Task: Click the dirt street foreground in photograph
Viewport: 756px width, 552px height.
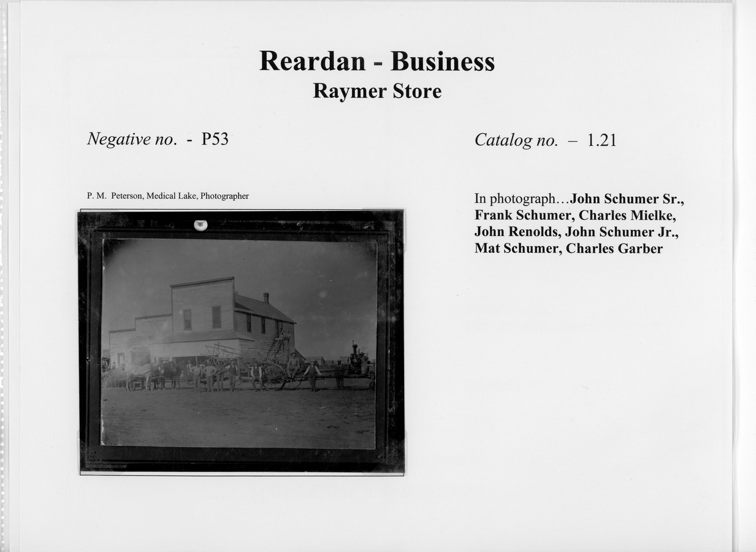Action: (238, 420)
